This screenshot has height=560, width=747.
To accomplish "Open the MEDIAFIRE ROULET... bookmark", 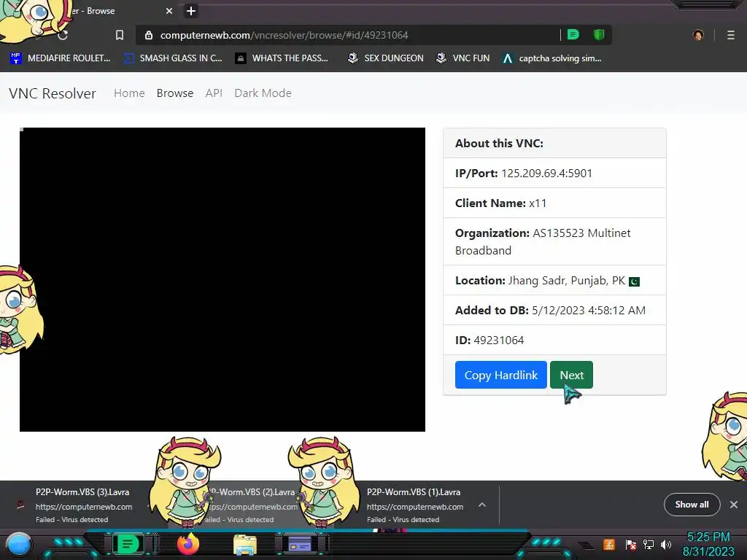I will click(61, 58).
